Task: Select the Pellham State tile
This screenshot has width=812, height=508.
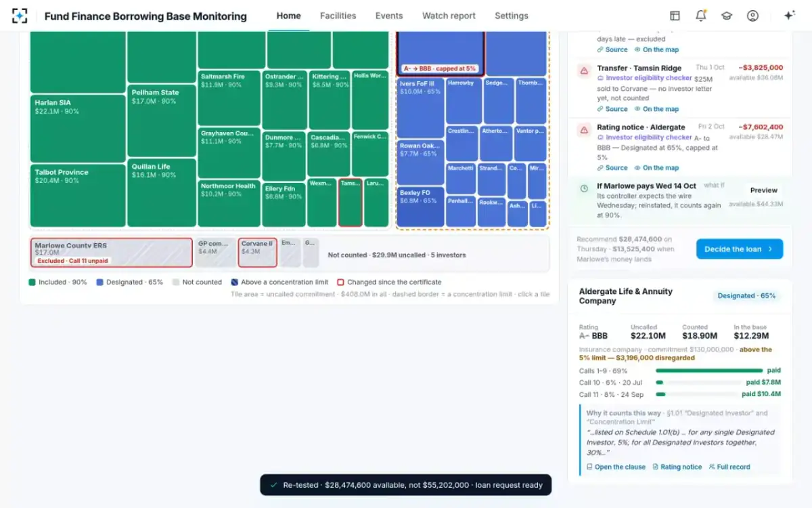Action: pos(161,120)
